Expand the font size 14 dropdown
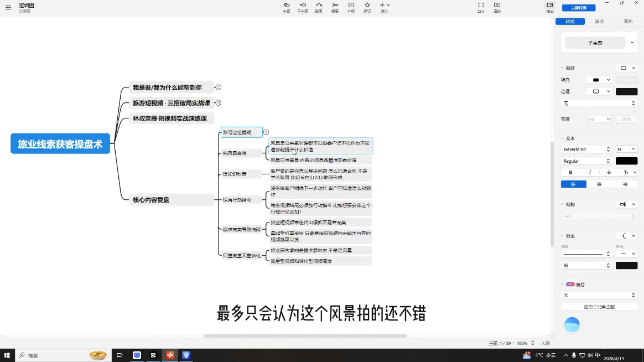 coord(626,149)
